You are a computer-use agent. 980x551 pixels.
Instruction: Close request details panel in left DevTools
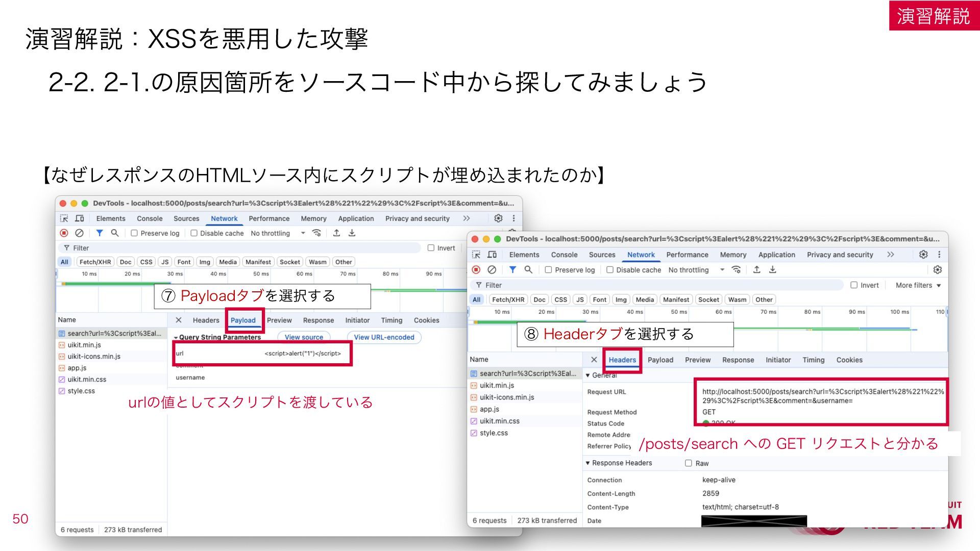(x=179, y=320)
